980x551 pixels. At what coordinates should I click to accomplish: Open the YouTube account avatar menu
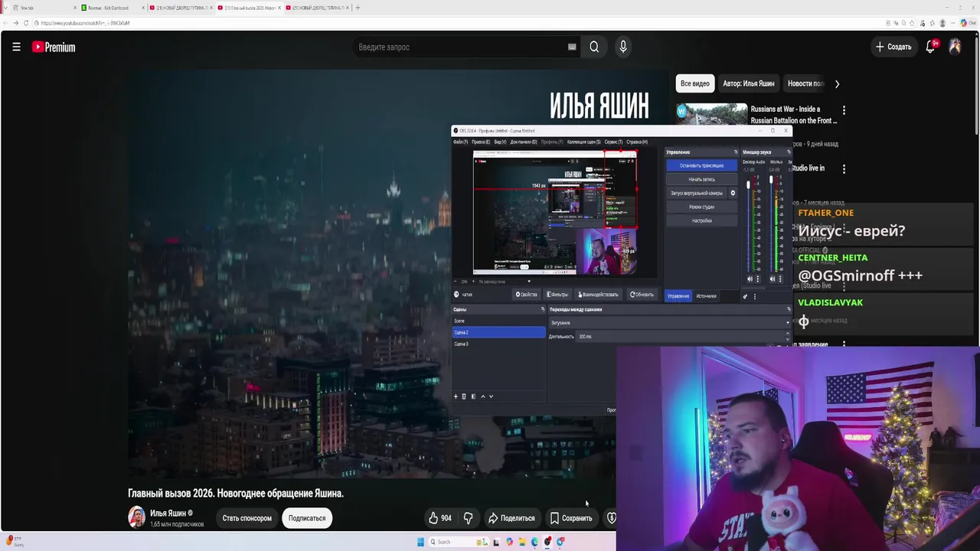tap(955, 47)
